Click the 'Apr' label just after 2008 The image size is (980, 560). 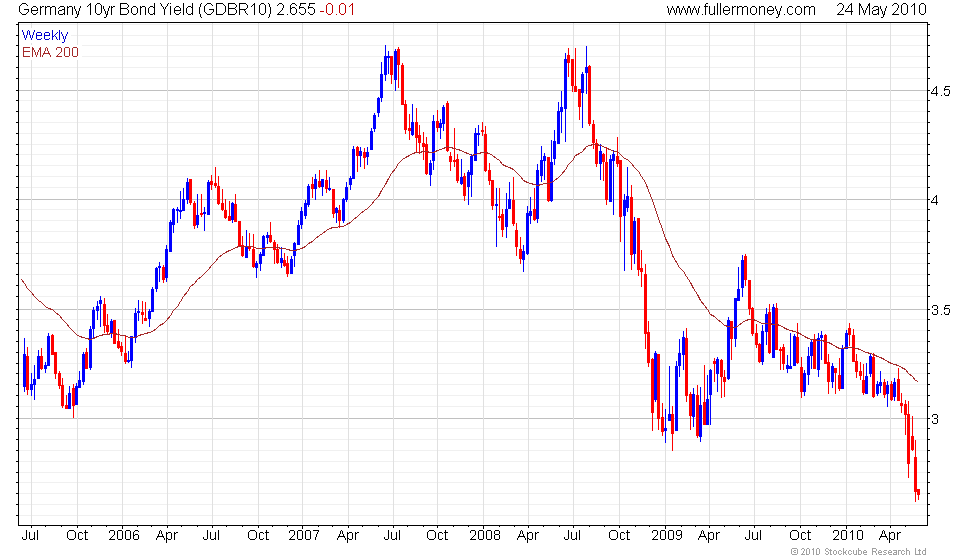click(528, 536)
